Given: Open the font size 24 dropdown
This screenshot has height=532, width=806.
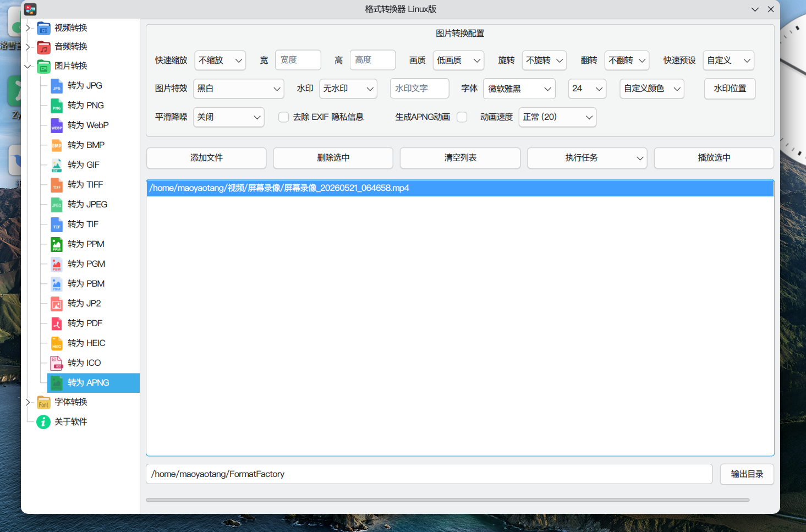Looking at the screenshot, I should pyautogui.click(x=588, y=89).
